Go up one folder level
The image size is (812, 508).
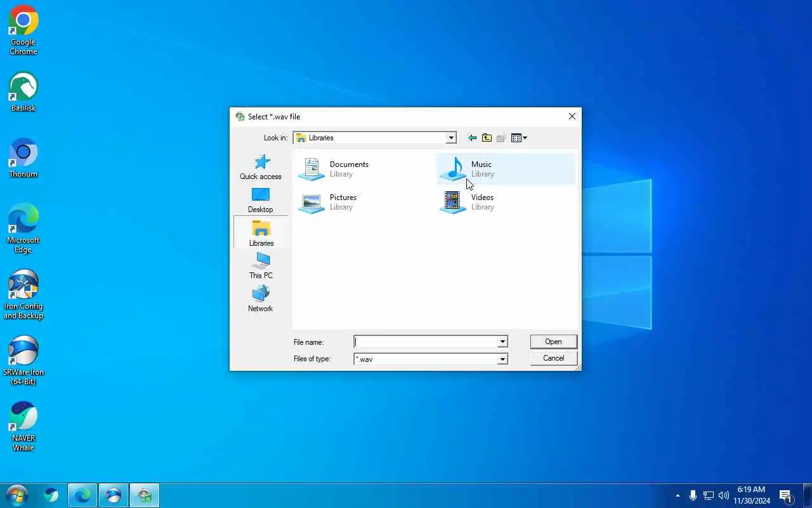pyautogui.click(x=487, y=138)
